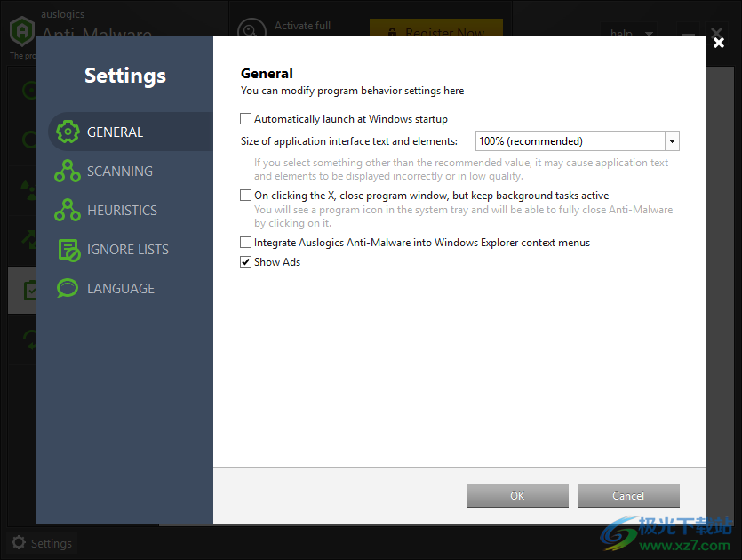Enable Windows Explorer context menu integration

click(x=245, y=243)
